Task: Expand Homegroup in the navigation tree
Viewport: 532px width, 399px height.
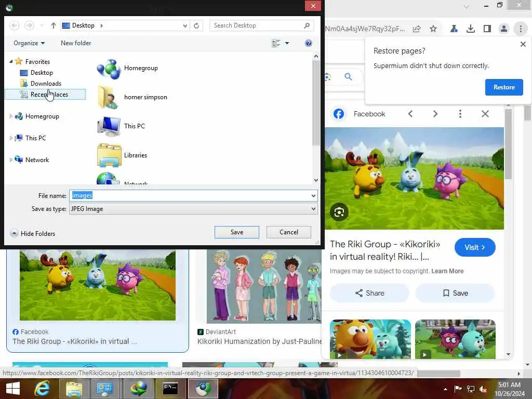Action: coord(11,116)
